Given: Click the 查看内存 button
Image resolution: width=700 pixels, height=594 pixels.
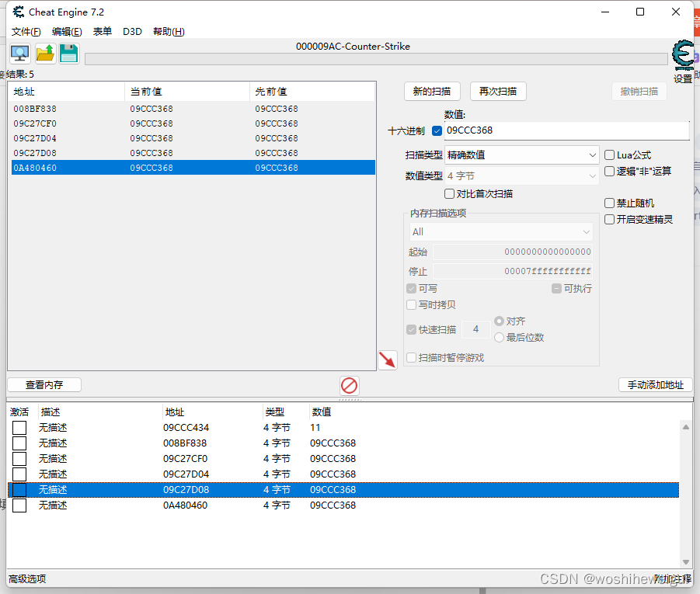Looking at the screenshot, I should coord(44,384).
